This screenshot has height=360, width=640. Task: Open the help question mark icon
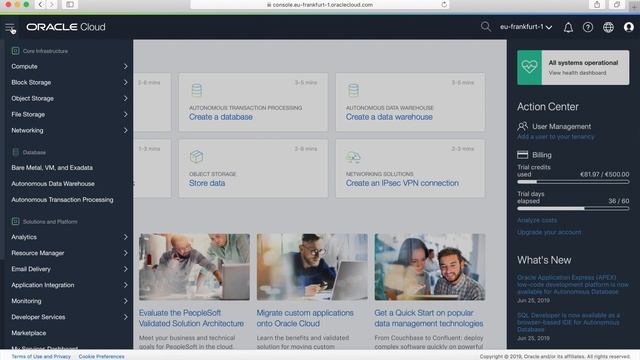click(588, 27)
